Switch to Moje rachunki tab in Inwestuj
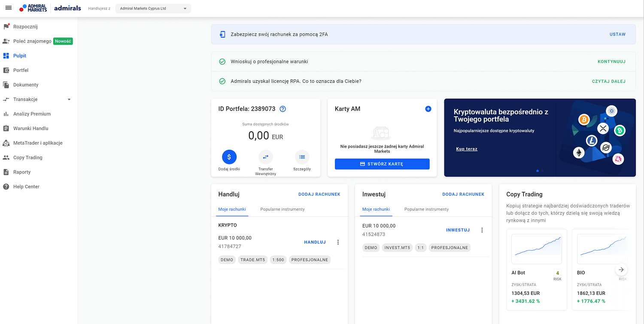The height and width of the screenshot is (324, 644). (376, 209)
